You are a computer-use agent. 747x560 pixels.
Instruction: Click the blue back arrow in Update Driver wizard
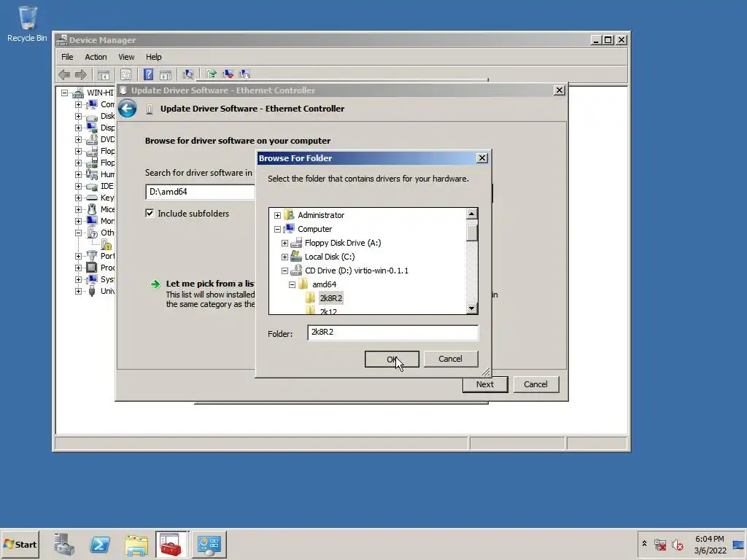point(127,109)
